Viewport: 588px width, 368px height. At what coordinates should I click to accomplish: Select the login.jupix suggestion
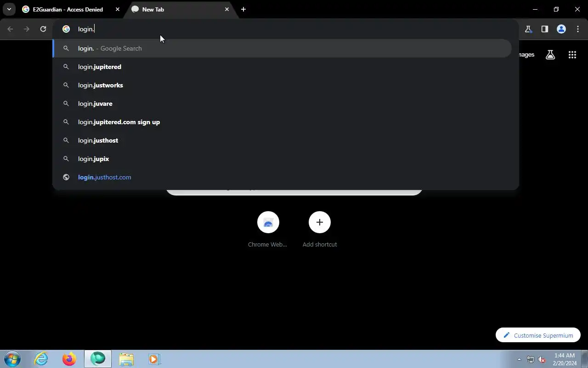tap(282, 159)
